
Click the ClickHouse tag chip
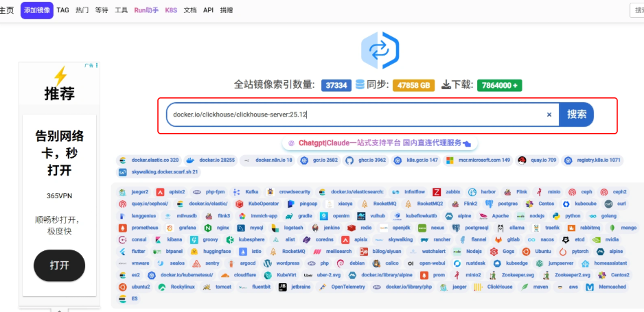click(494, 287)
